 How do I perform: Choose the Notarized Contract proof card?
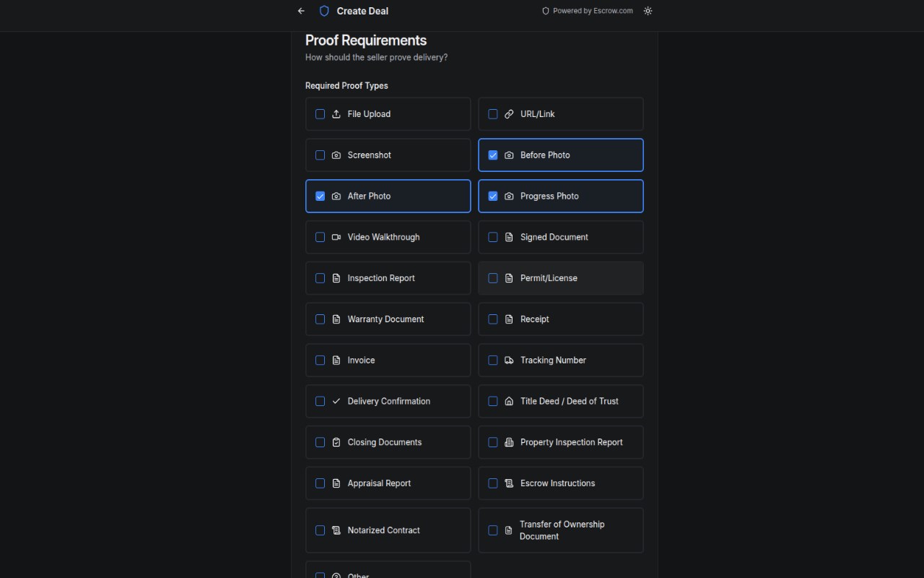click(x=388, y=530)
